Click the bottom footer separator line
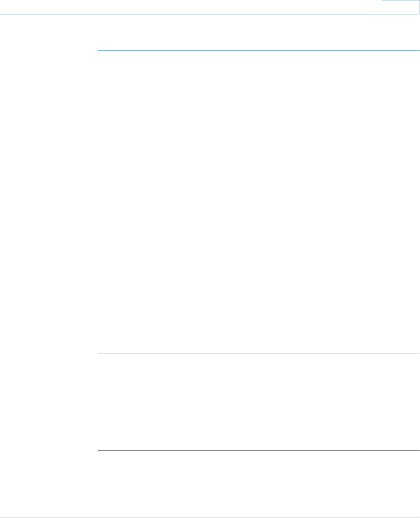 click(210, 517)
